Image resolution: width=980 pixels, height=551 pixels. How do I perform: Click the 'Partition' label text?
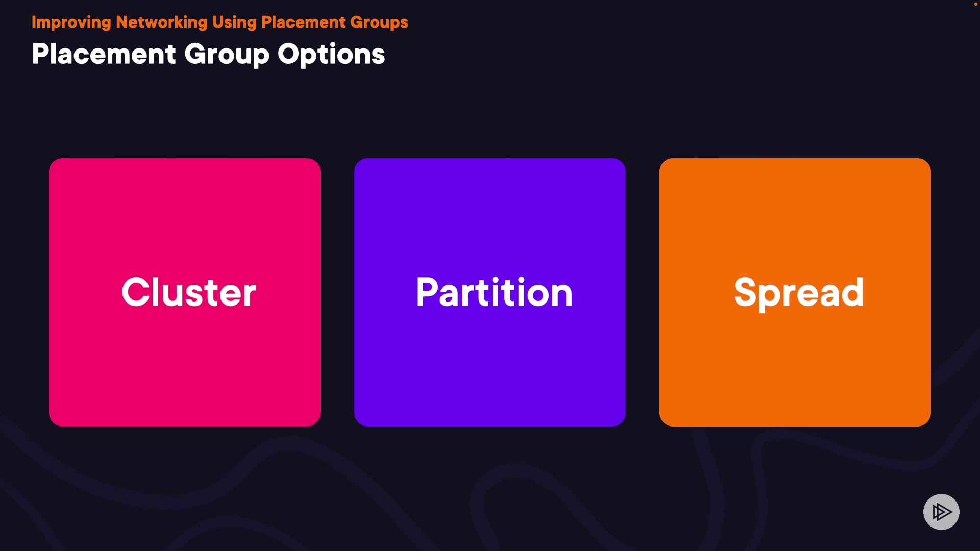click(494, 292)
